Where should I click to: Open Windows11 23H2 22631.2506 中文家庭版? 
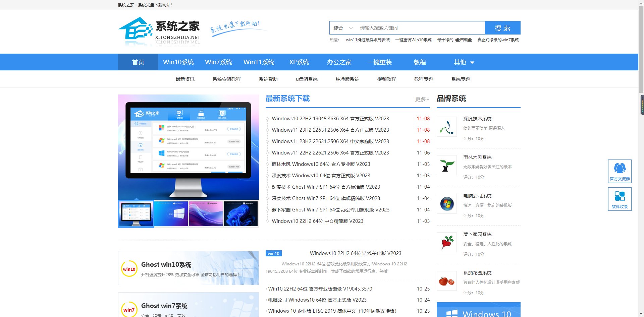tap(330, 141)
